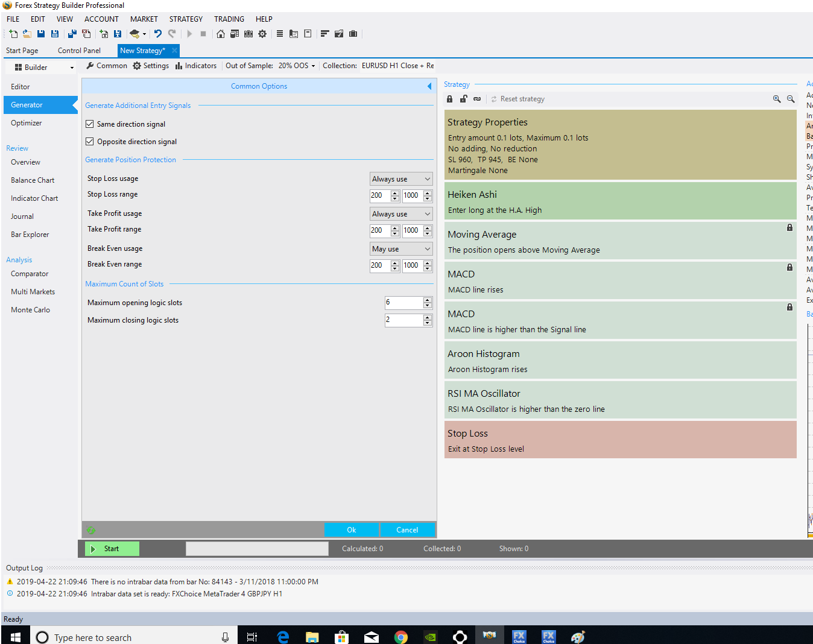Click the Task View taskbar icon
This screenshot has height=644, width=813.
[252, 637]
